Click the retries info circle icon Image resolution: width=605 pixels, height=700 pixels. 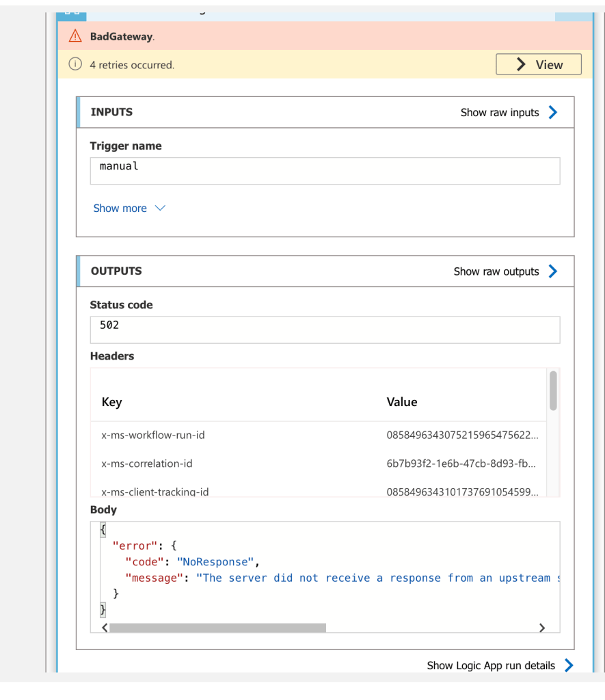coord(75,64)
